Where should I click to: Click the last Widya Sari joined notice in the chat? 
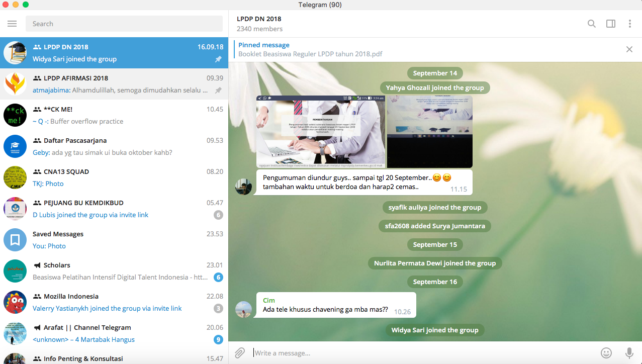(x=435, y=330)
